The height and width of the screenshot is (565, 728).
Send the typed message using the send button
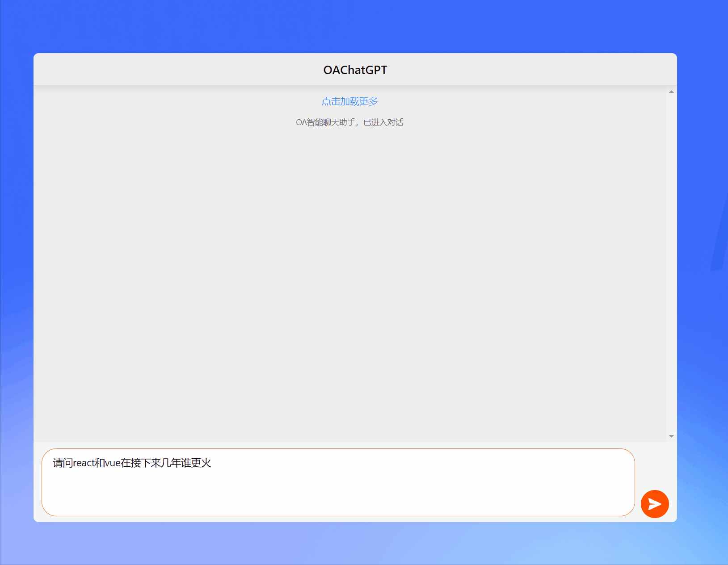pyautogui.click(x=654, y=504)
